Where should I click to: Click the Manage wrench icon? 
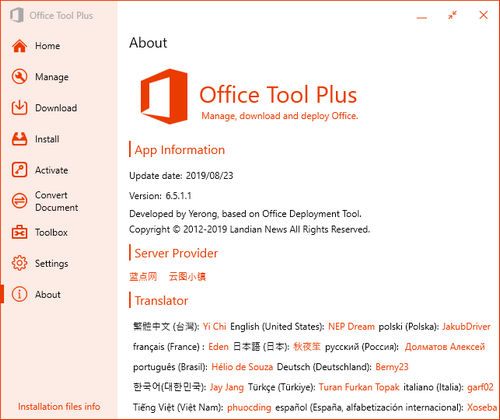pyautogui.click(x=19, y=77)
